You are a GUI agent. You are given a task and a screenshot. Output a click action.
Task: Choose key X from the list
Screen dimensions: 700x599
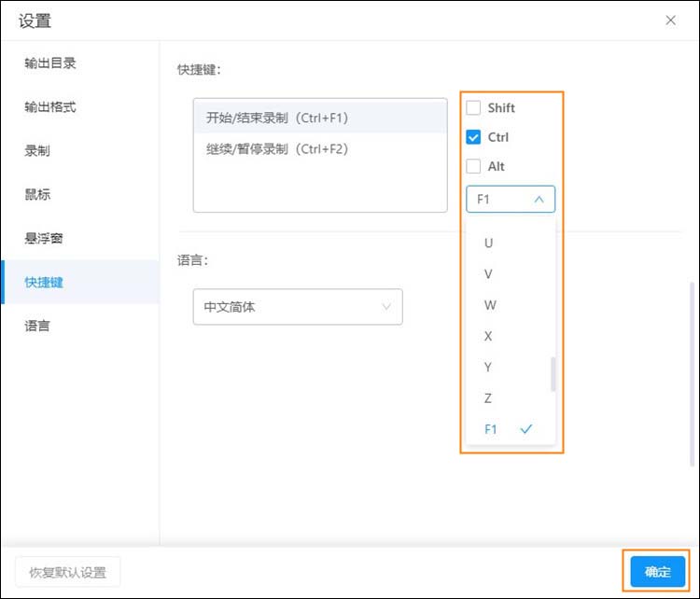(x=511, y=336)
